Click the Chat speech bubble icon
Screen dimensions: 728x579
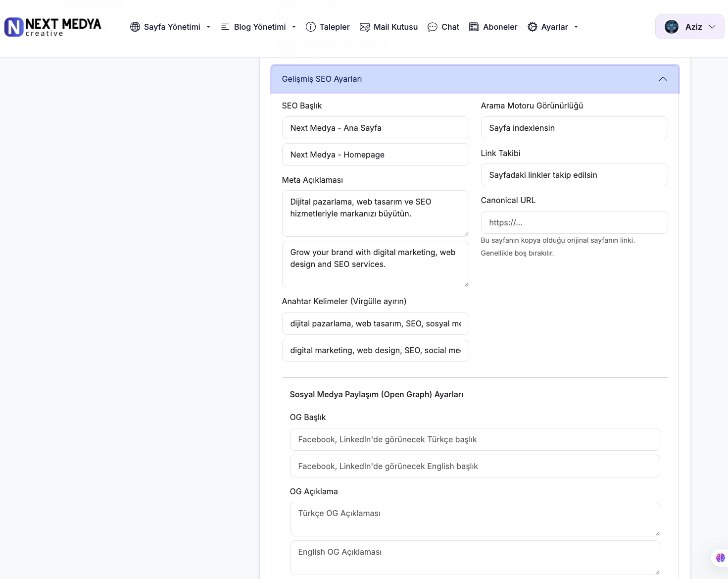[x=433, y=27]
